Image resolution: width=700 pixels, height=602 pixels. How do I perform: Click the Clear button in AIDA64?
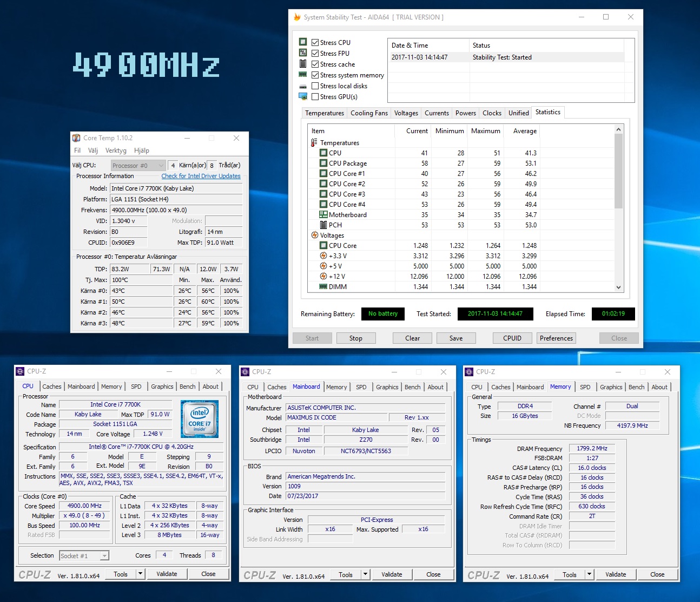coord(412,338)
